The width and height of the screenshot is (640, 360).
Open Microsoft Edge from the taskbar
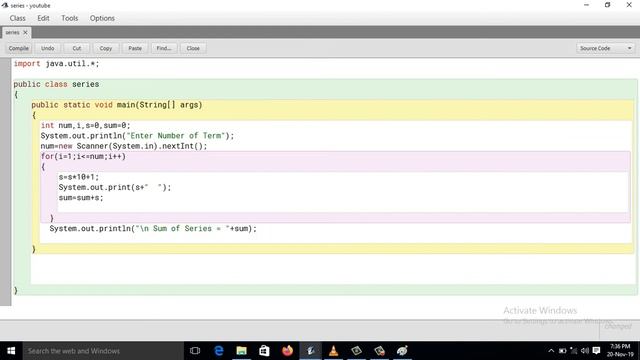pos(219,351)
